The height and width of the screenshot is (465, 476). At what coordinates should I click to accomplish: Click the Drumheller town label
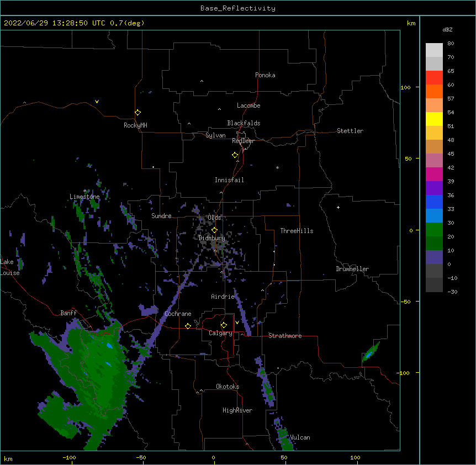coord(352,269)
